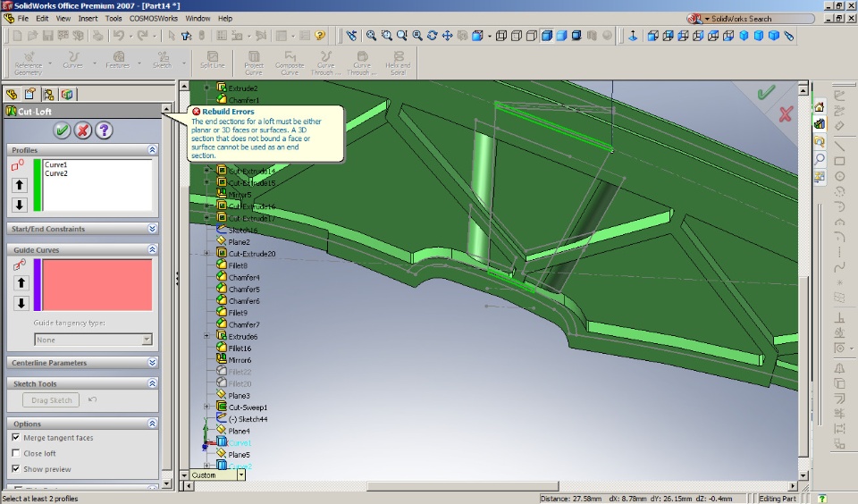Open the File menu

[23, 18]
